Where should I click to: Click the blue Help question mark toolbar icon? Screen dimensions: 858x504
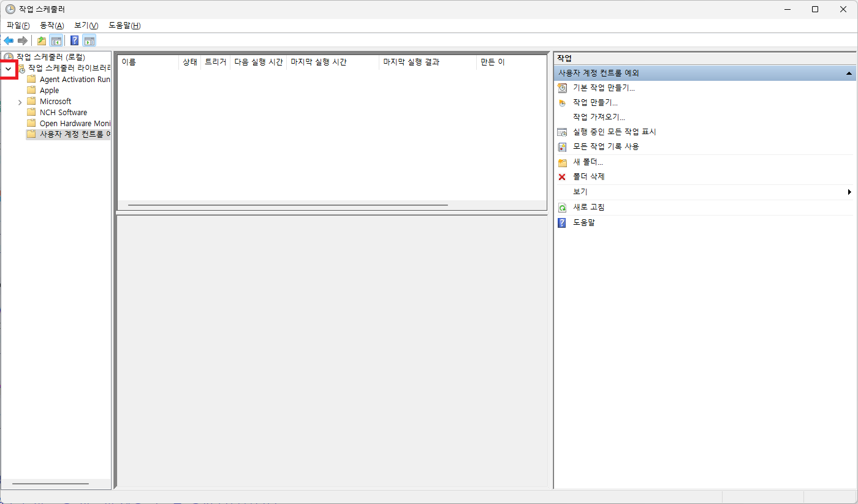tap(74, 41)
